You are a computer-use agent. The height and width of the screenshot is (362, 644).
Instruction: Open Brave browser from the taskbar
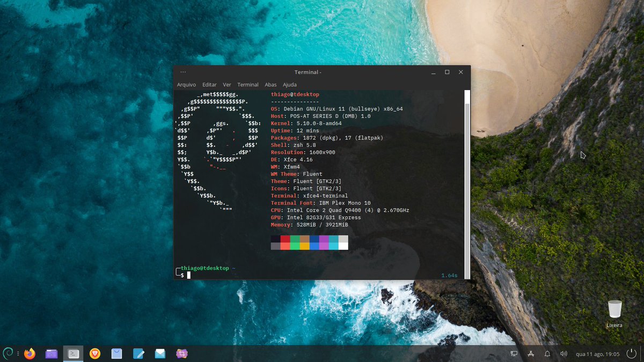[x=94, y=353]
